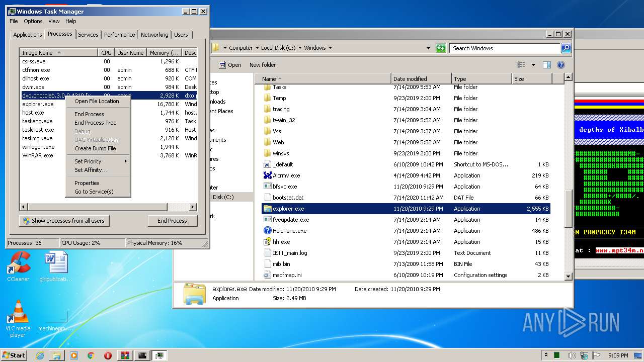Click the search magnifier icon in Explorer
The height and width of the screenshot is (362, 644).
(x=566, y=48)
